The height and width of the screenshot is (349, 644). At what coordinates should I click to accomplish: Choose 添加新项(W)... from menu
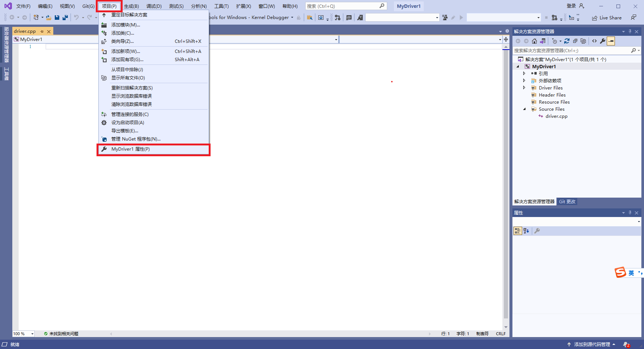coord(154,51)
